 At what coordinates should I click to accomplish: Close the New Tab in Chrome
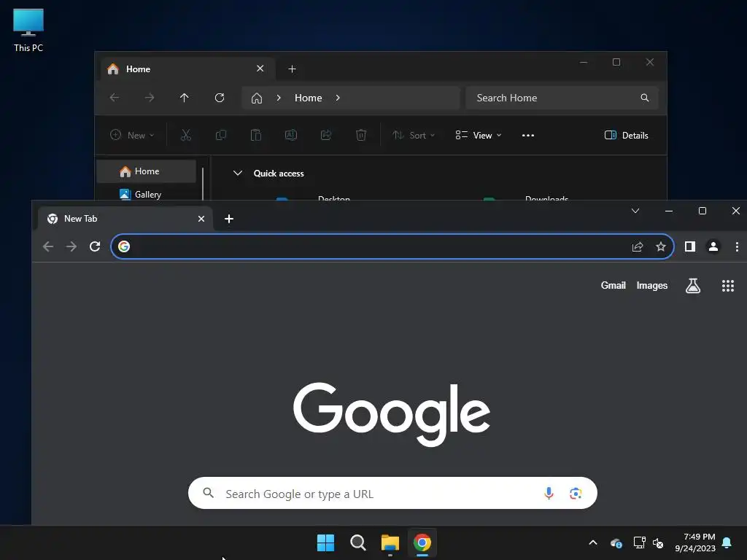201,219
